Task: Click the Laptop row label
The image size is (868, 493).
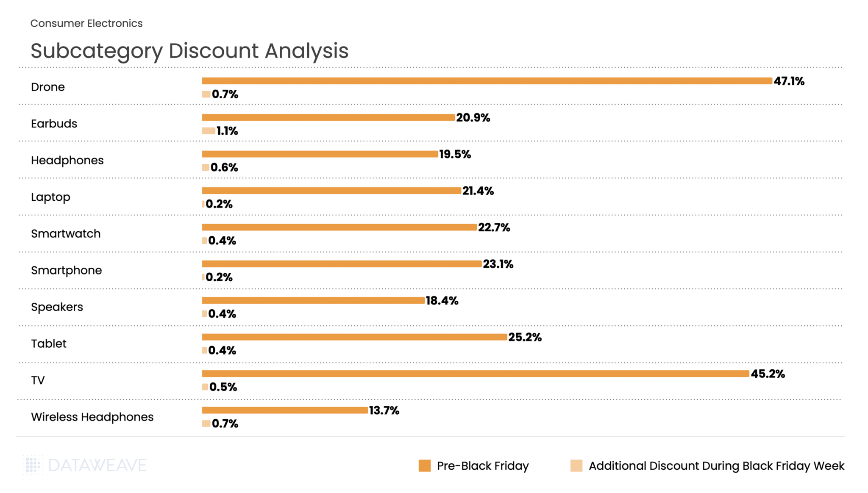Action: point(50,197)
